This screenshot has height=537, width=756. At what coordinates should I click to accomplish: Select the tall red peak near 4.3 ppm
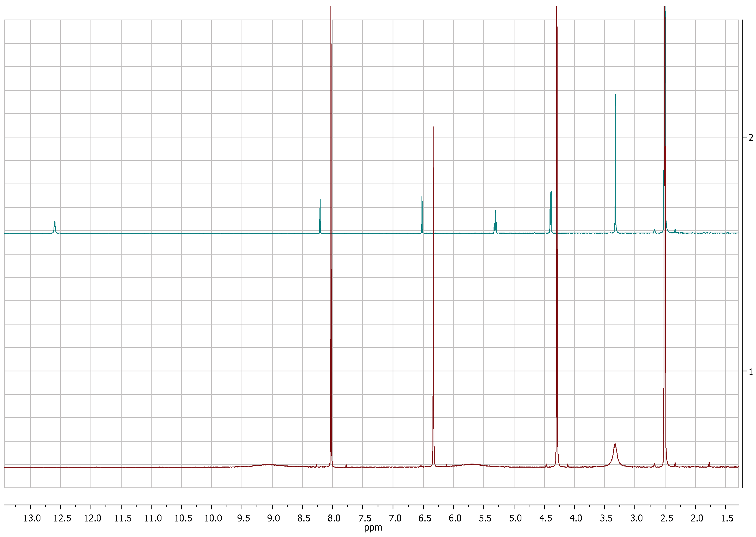pos(556,132)
